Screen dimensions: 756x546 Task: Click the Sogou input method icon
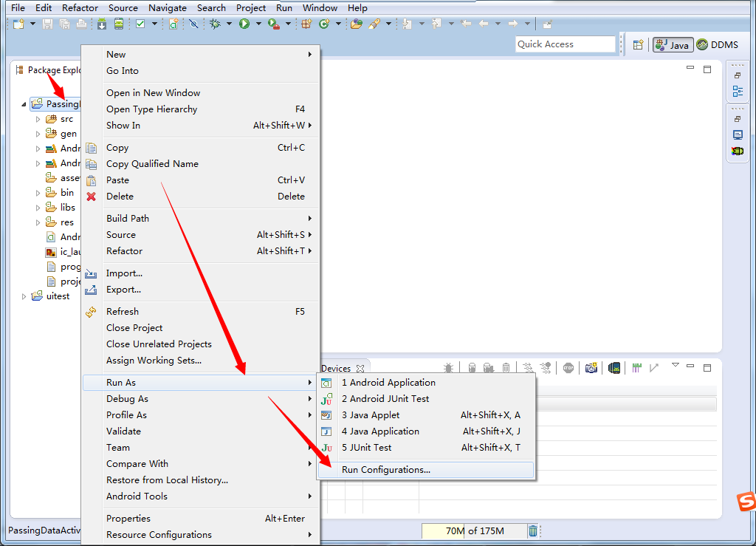(746, 502)
